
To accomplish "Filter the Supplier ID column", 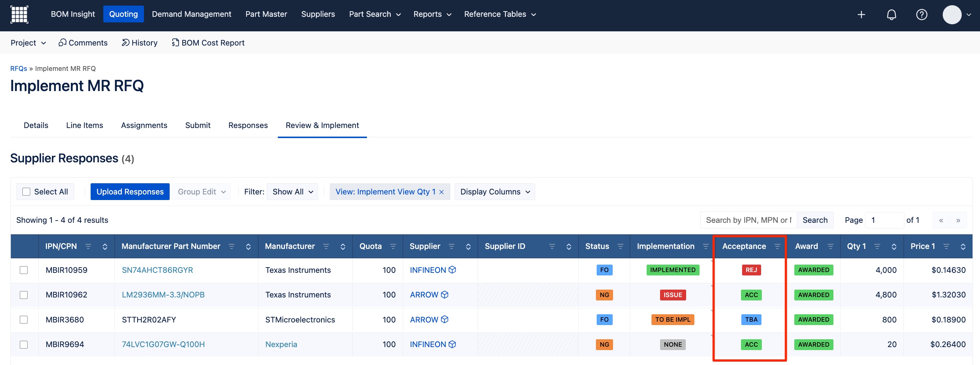I will (x=552, y=246).
